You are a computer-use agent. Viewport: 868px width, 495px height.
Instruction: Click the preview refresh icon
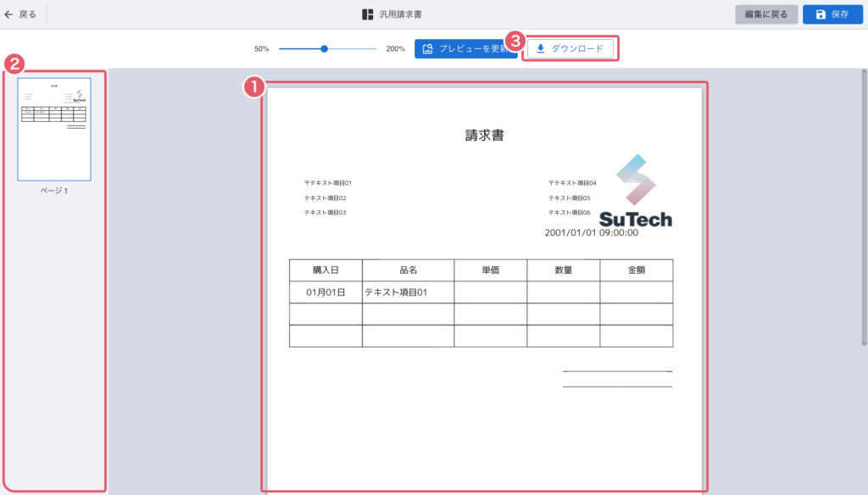(428, 49)
